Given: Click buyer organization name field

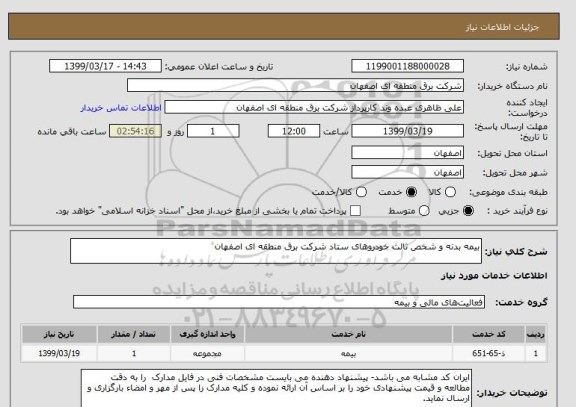Looking at the screenshot, I should click(x=295, y=86).
